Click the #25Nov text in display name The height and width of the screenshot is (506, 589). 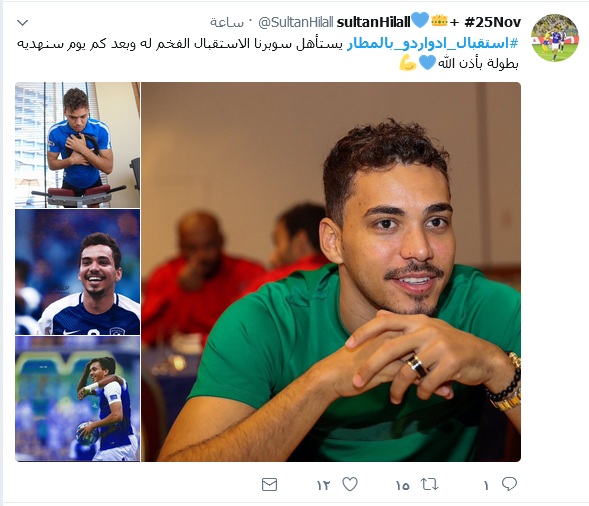click(492, 22)
